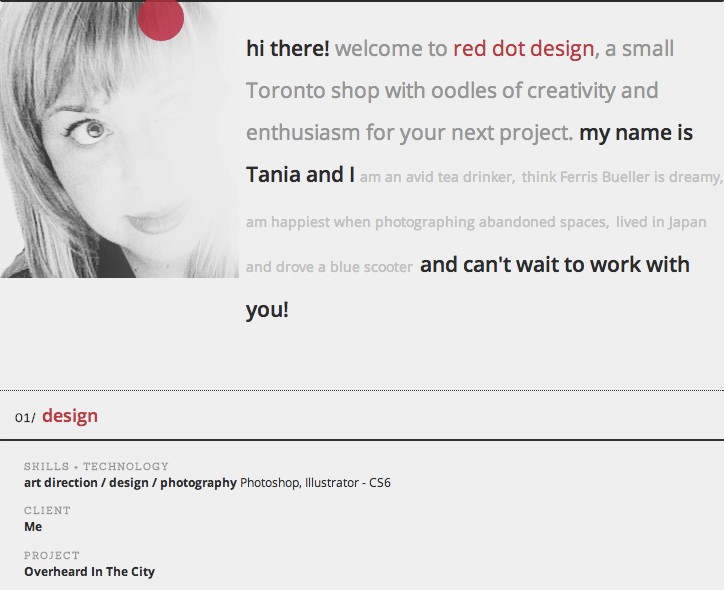Click 'and drove a blue scooter' phrase
The width and height of the screenshot is (724, 590).
click(x=329, y=267)
